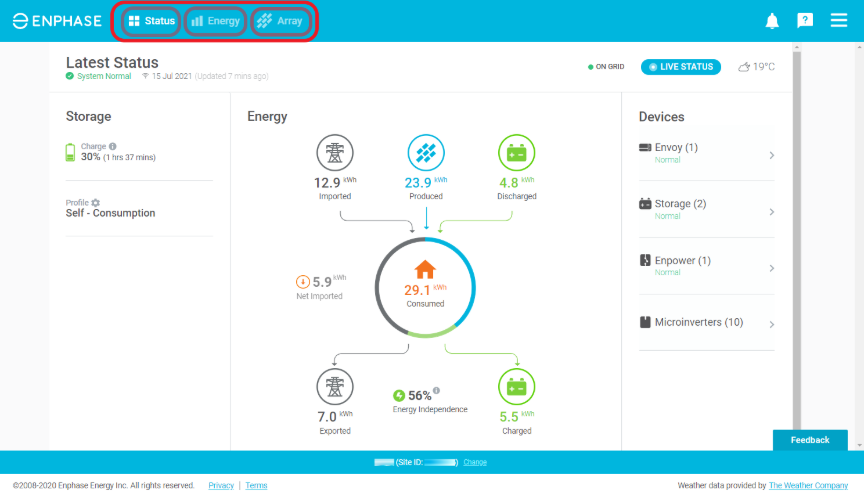Click the Charged battery icon
Screen dimensions: 864x498
tap(516, 387)
